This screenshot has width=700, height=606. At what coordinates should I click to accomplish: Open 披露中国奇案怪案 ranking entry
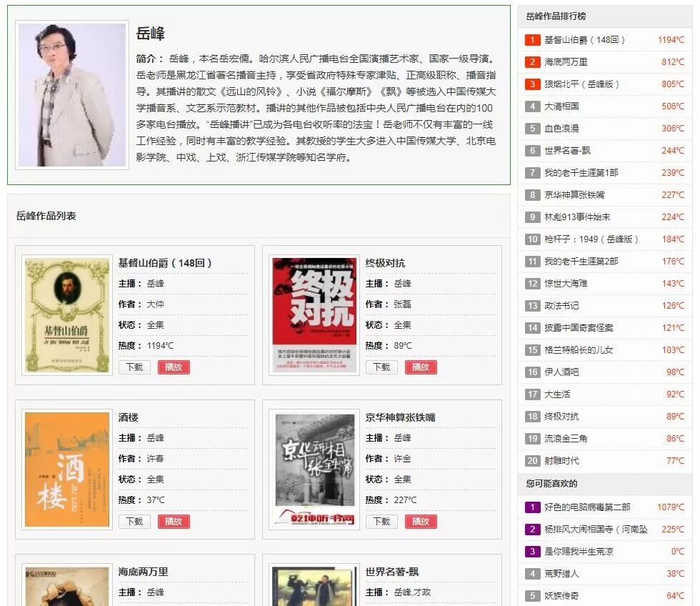(x=579, y=328)
